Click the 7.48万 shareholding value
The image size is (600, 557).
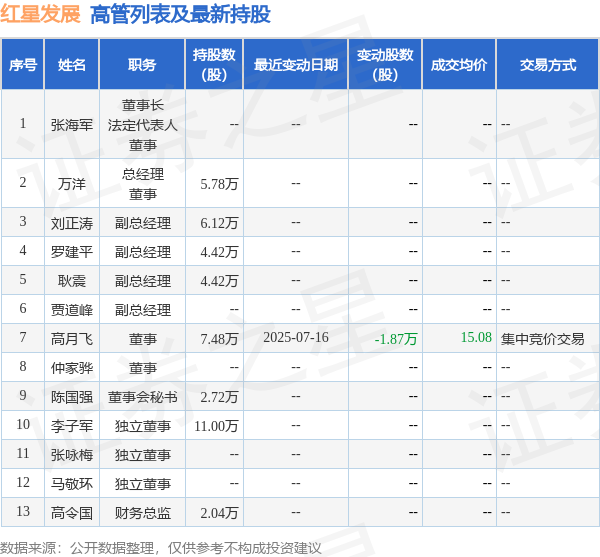pos(219,339)
